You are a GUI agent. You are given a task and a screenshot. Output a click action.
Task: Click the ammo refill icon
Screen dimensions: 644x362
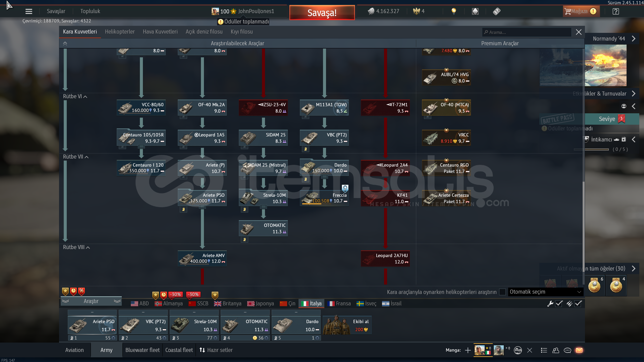(569, 304)
